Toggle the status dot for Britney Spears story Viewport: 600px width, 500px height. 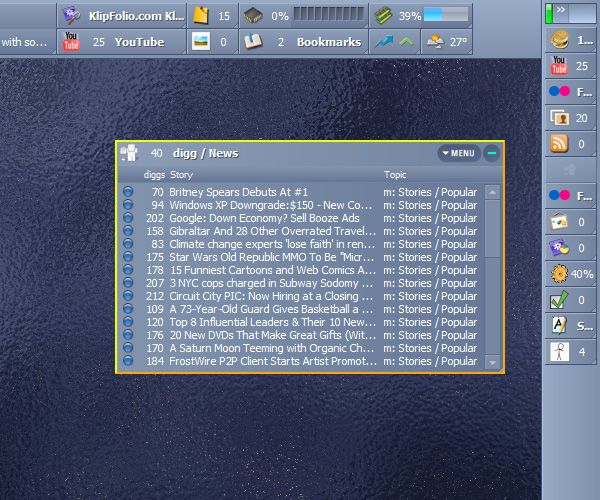tap(128, 191)
